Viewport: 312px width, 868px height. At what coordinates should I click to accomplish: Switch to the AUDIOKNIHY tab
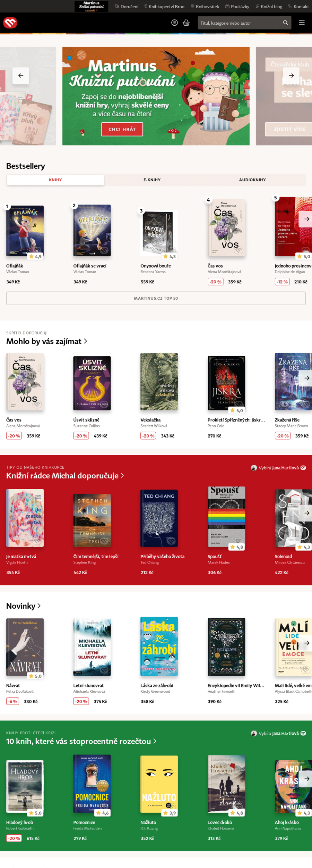pos(252,180)
